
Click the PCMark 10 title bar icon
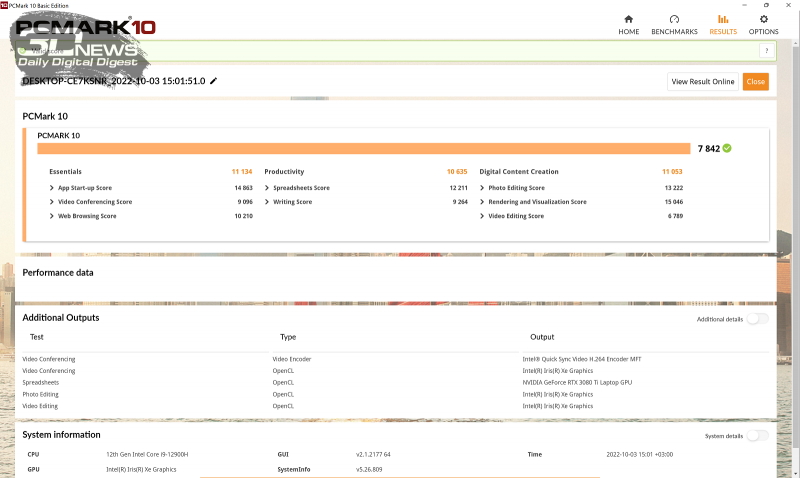[5, 5]
